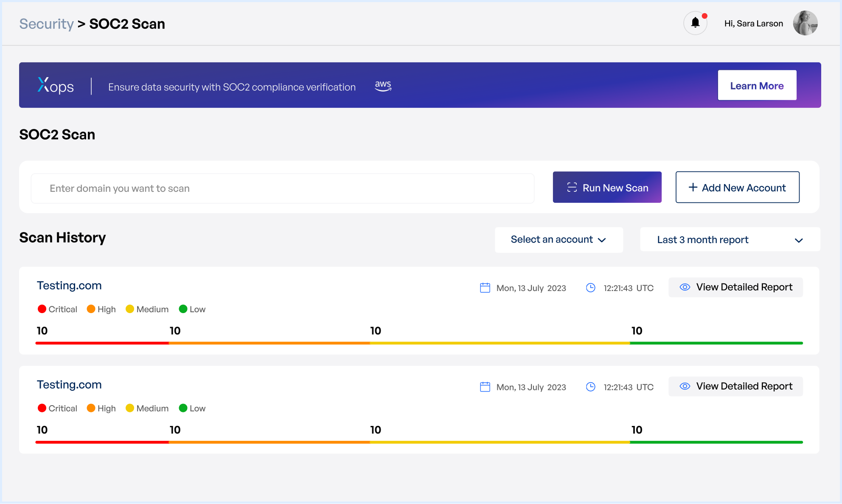Click eye icon of second detailed report

685,386
